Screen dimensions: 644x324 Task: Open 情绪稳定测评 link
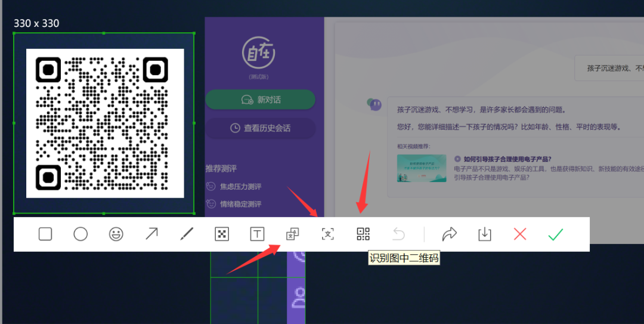pos(234,204)
